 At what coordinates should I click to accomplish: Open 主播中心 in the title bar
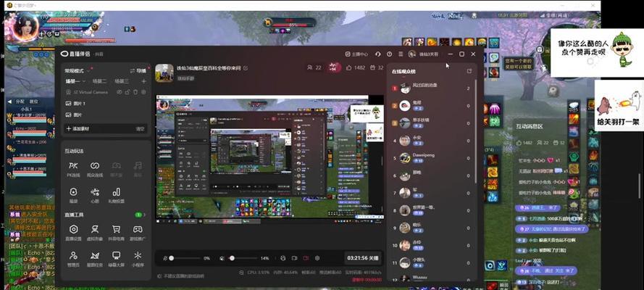tap(357, 54)
